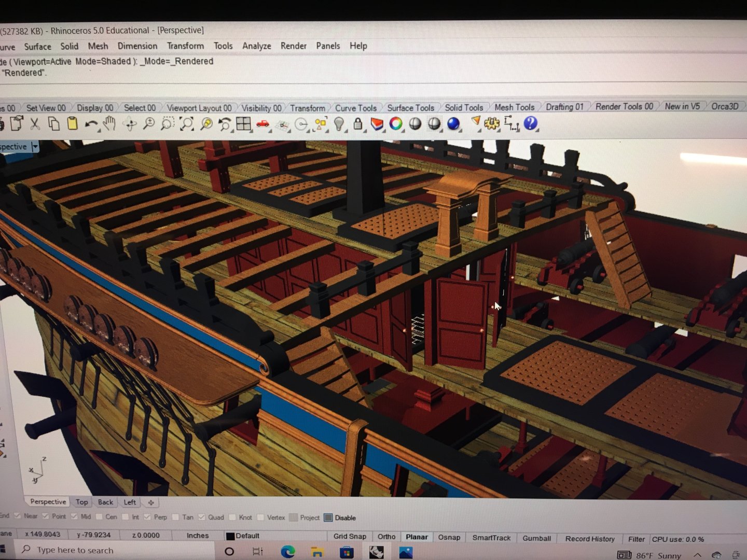747x560 pixels.
Task: Select the Zoom Dynamic magnifier
Action: point(149,123)
